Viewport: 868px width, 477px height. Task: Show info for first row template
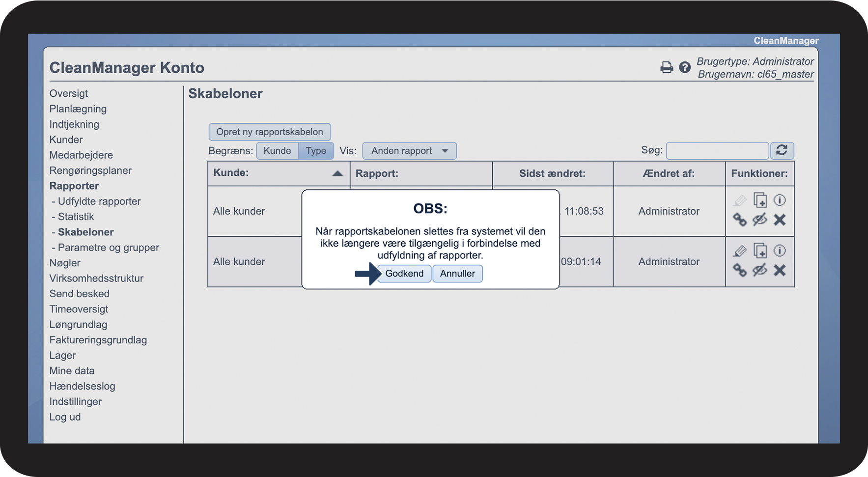coord(780,200)
